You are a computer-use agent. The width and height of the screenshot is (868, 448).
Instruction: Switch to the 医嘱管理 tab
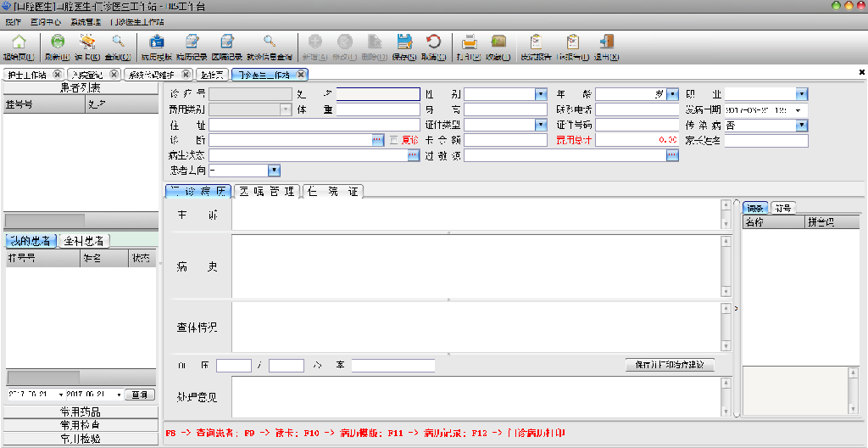tap(269, 191)
